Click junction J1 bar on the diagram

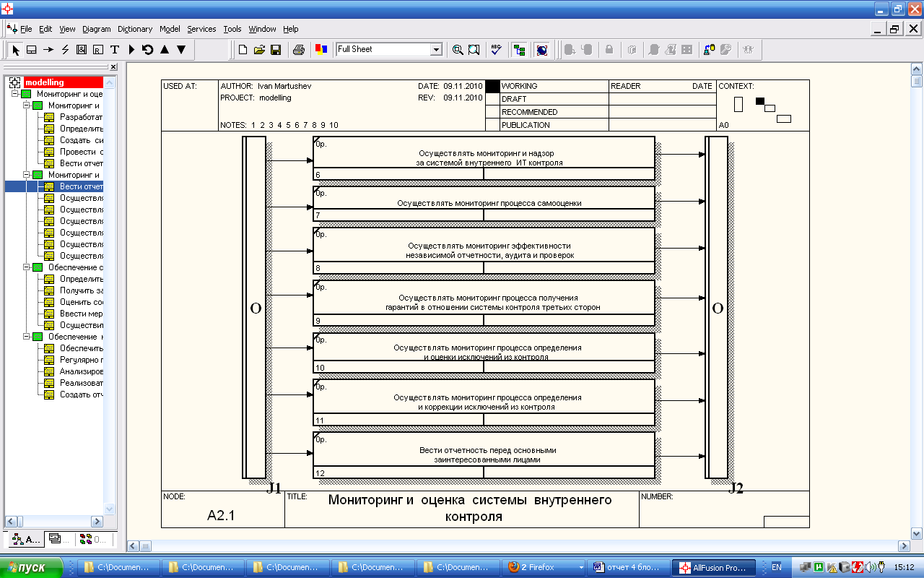(x=254, y=307)
